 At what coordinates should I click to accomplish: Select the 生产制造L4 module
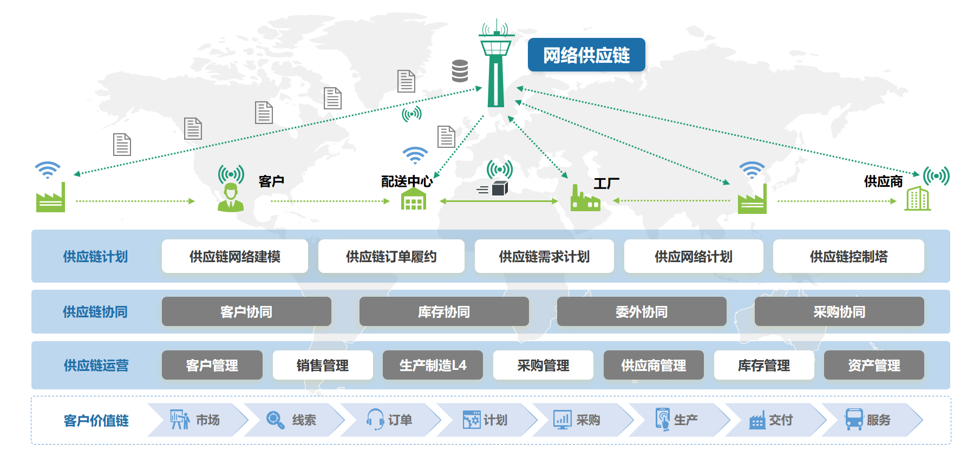point(433,366)
